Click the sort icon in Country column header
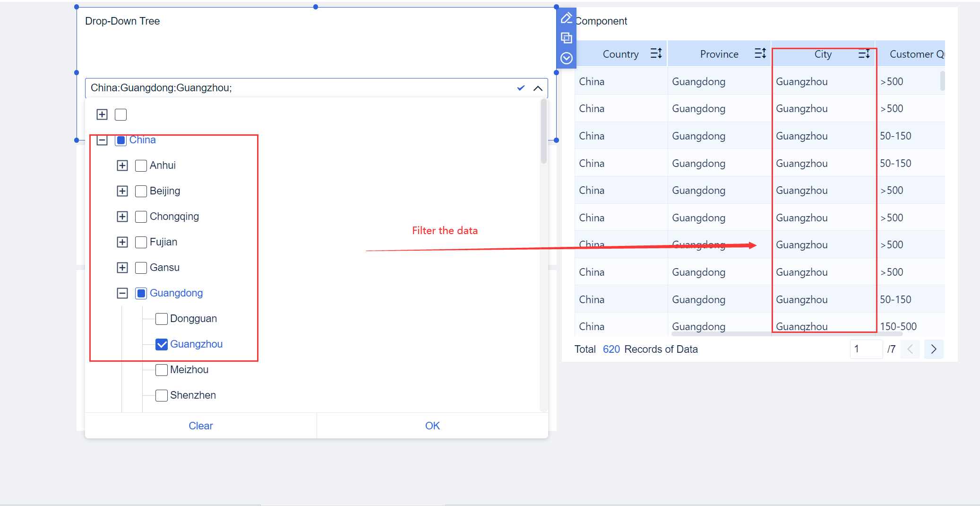Screen dimensions: 980x506 pyautogui.click(x=657, y=53)
